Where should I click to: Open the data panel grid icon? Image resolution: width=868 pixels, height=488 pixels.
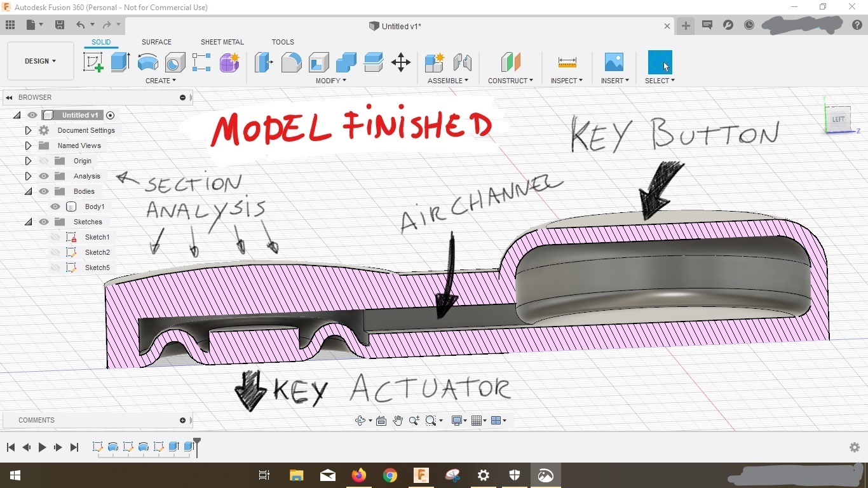(x=10, y=25)
